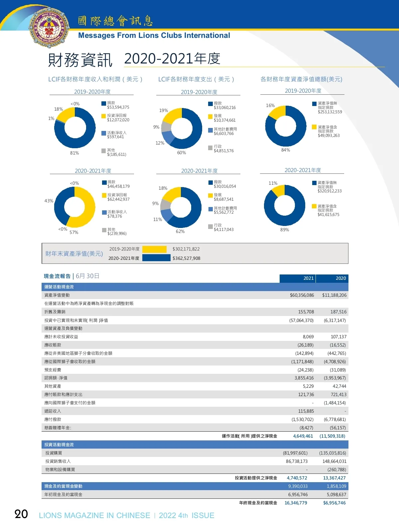Click the Messages From Lions Clubs International heading
Screen dimensions: 399x532
(x=154, y=36)
